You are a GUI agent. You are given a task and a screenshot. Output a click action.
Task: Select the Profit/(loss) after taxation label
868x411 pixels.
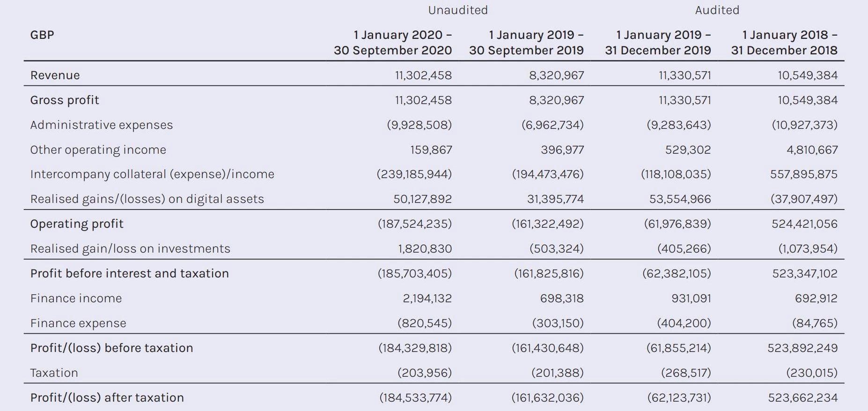[x=107, y=398]
